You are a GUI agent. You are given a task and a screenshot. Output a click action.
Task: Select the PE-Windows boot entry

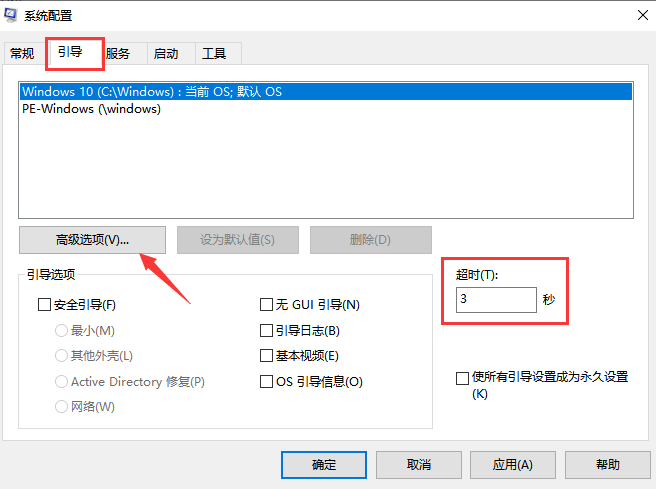[91, 109]
